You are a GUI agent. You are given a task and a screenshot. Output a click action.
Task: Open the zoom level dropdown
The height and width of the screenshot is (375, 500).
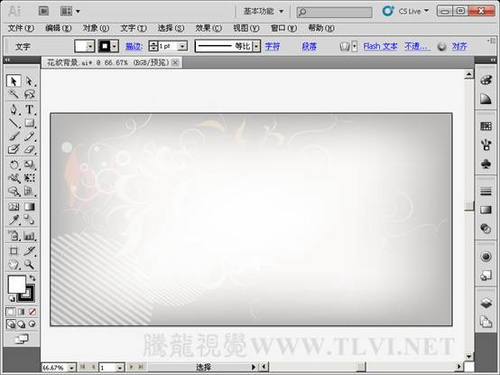pyautogui.click(x=72, y=367)
